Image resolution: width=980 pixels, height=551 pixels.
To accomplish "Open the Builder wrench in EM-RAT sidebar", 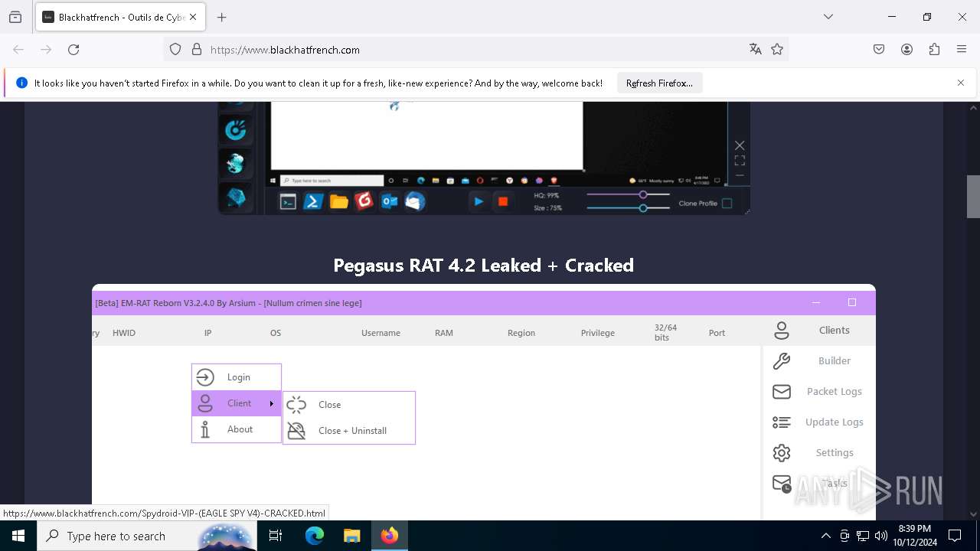I will [818, 360].
